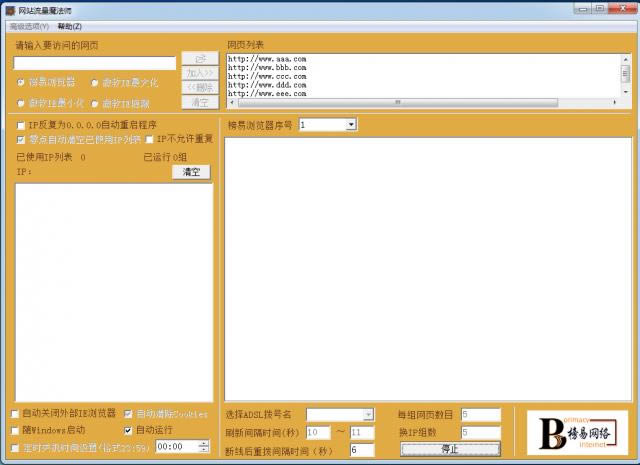Image resolution: width=640 pixels, height=465 pixels.
Task: Open the 高级选项(Y) menu
Action: [29, 27]
